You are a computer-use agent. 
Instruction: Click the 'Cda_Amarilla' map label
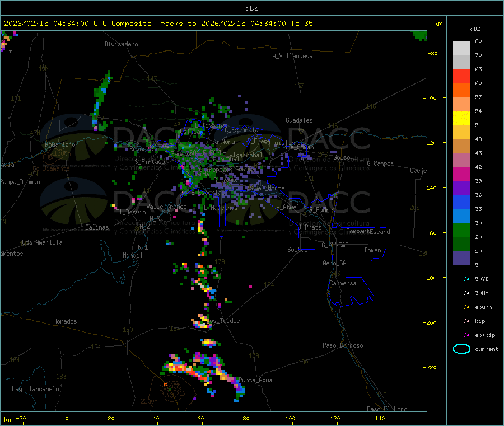point(42,242)
